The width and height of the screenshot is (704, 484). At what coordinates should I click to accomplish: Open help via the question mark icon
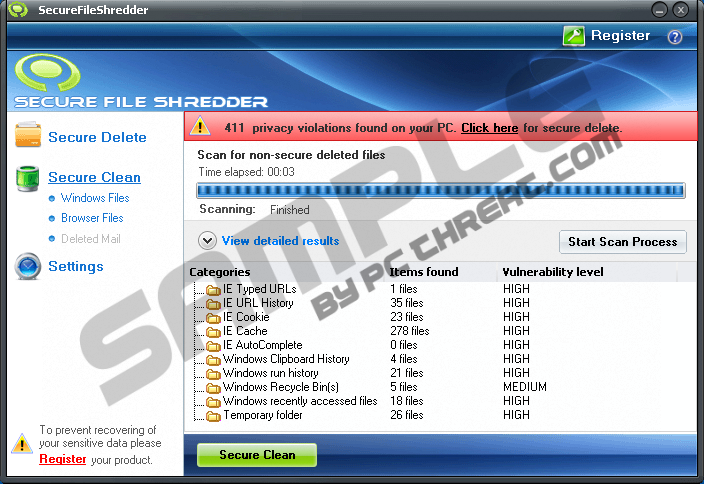[674, 36]
